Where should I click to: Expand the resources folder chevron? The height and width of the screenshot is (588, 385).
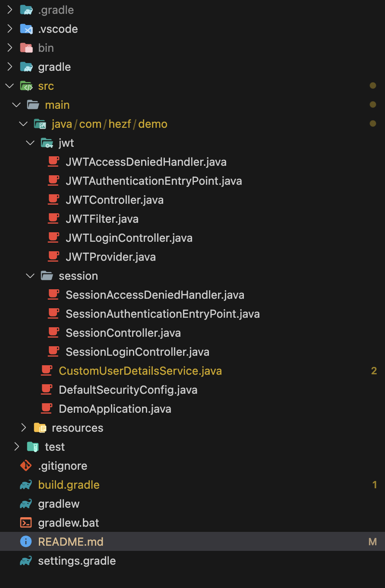23,428
